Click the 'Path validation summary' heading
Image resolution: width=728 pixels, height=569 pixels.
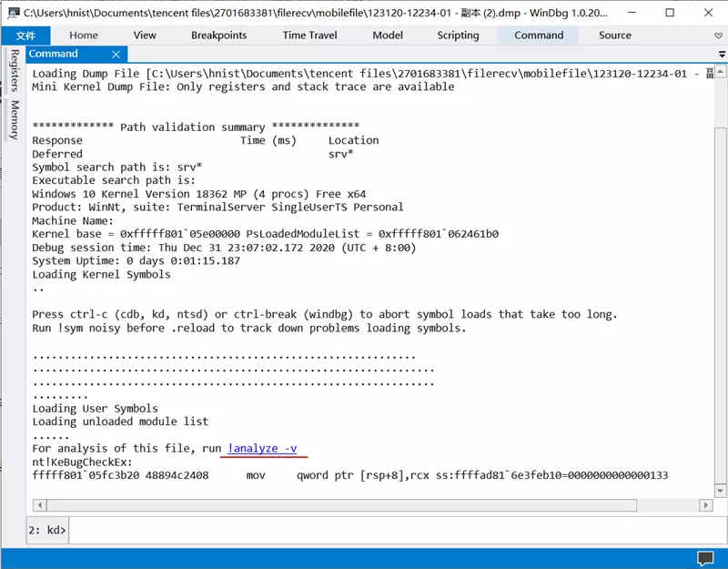196,127
